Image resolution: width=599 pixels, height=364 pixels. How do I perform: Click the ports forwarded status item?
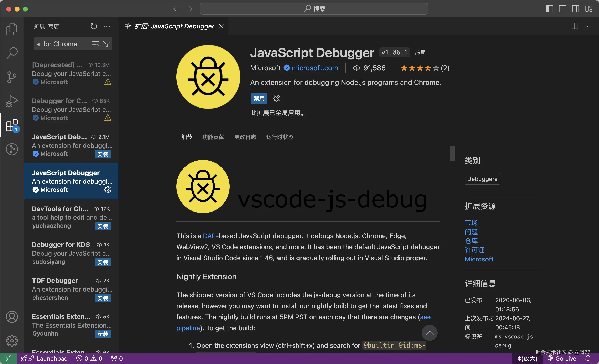point(117,358)
